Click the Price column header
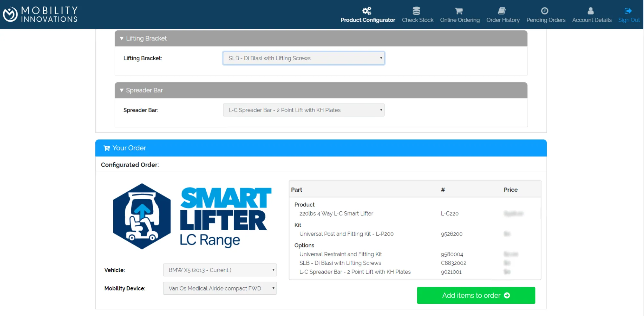Viewport: 644px width, 316px height. point(511,190)
